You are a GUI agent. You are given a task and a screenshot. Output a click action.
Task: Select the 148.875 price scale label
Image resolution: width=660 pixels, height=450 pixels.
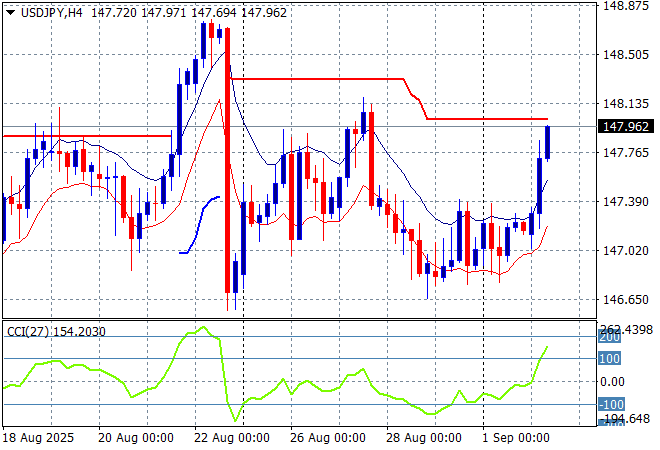pos(626,6)
